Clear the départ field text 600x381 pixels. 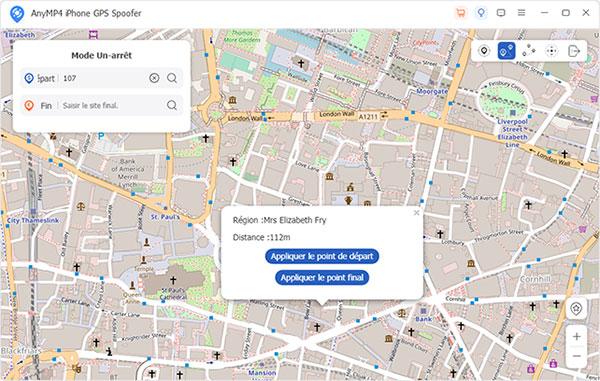pyautogui.click(x=154, y=78)
